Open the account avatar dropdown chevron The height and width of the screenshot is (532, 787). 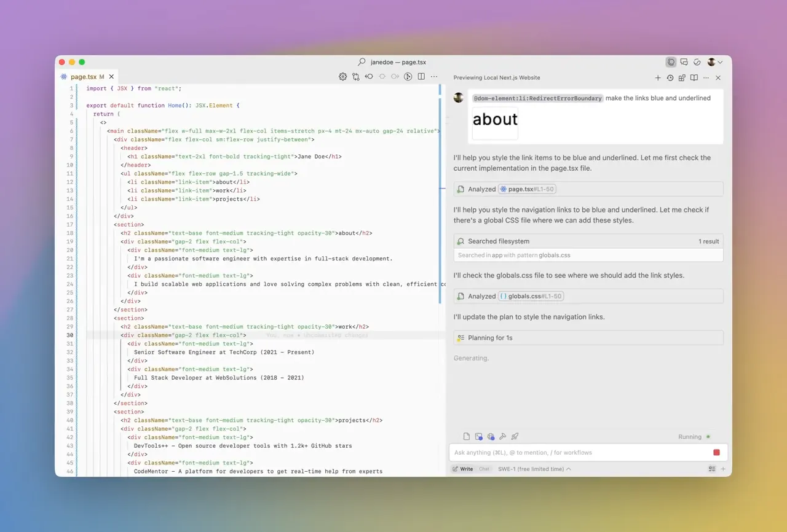click(721, 62)
